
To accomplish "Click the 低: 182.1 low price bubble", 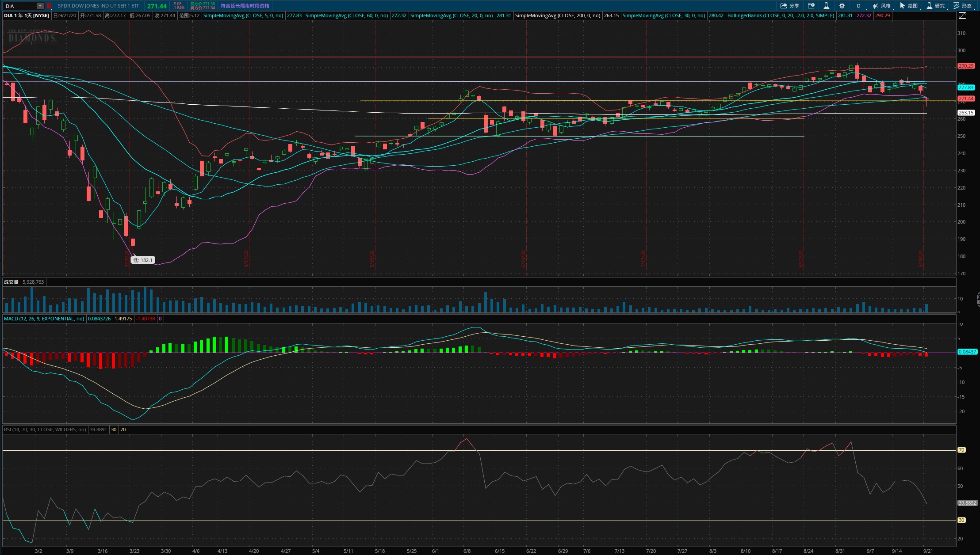I will point(143,260).
